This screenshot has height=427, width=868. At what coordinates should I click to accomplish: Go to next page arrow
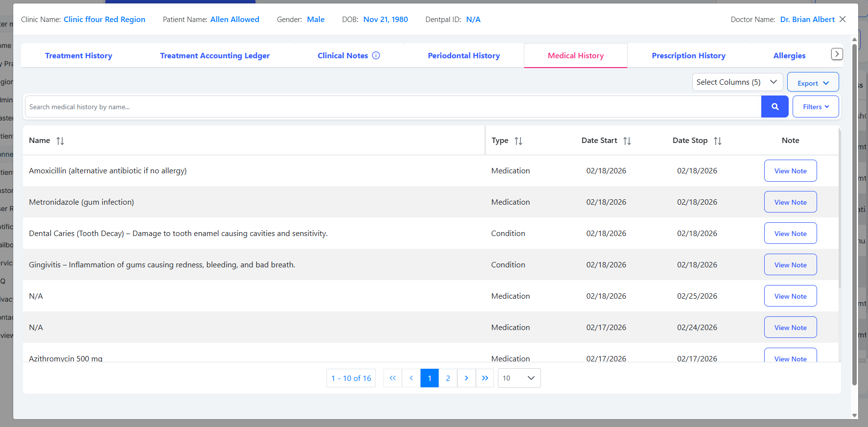pos(466,378)
